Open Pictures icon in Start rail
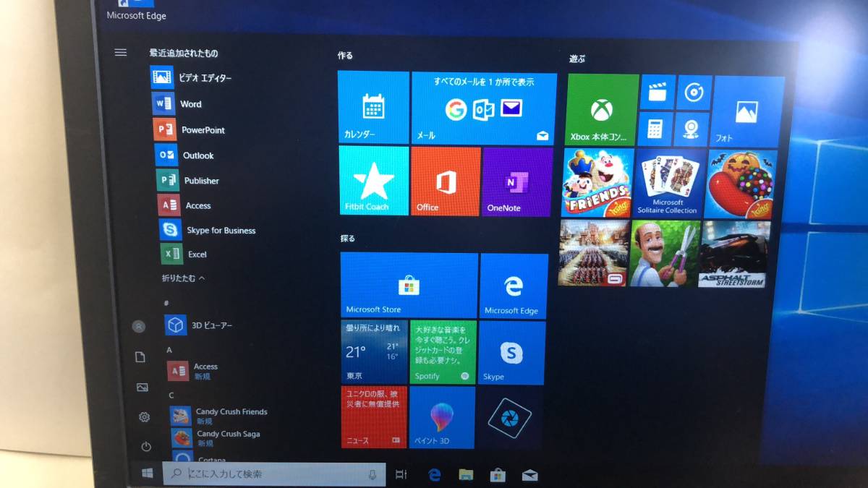 [x=142, y=388]
